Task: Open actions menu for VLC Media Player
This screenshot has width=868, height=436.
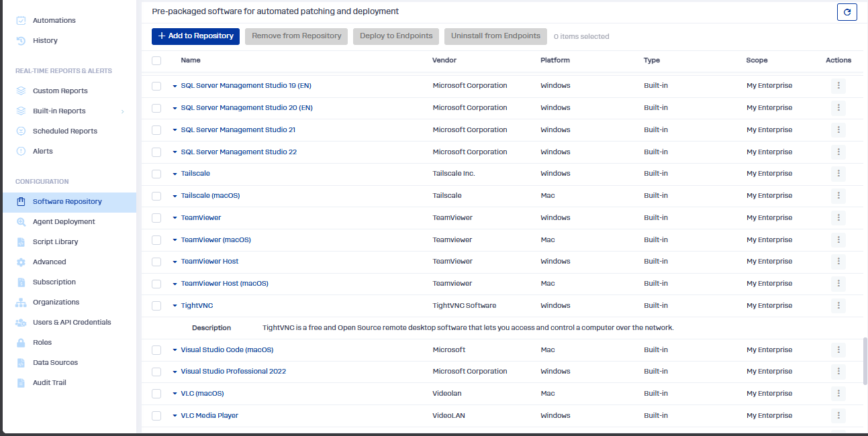Action: [x=838, y=416]
